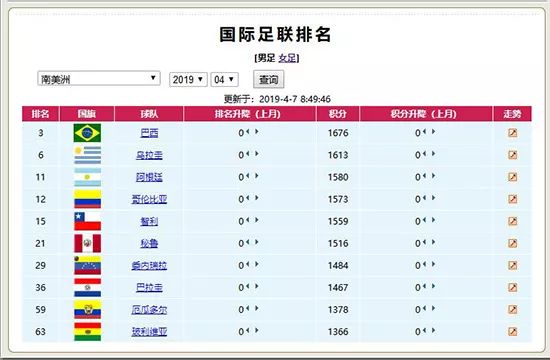
Task: Click the points value 1573
Action: click(338, 199)
